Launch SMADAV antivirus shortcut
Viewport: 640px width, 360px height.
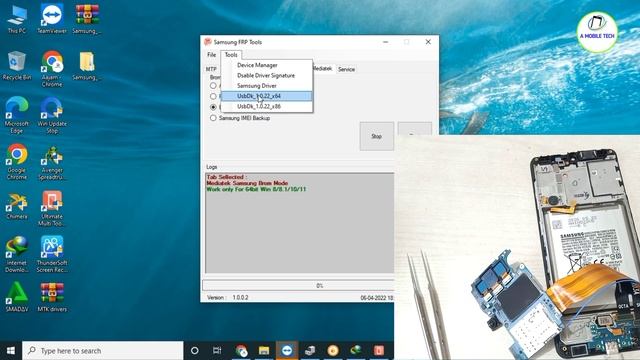click(x=17, y=297)
